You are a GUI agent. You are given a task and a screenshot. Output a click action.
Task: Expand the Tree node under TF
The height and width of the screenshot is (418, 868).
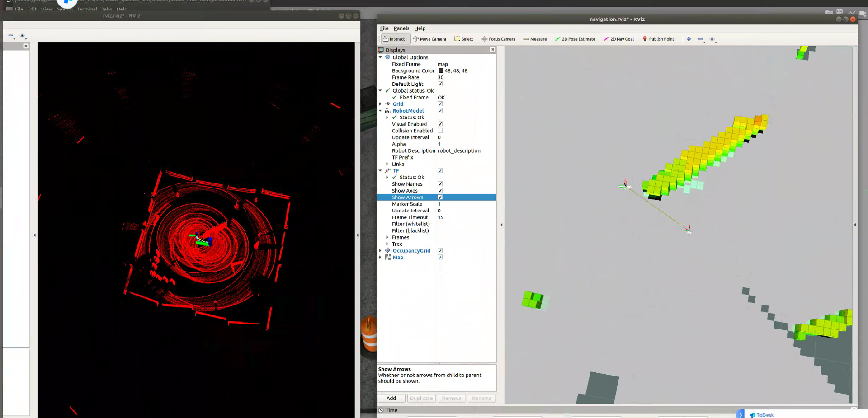387,244
